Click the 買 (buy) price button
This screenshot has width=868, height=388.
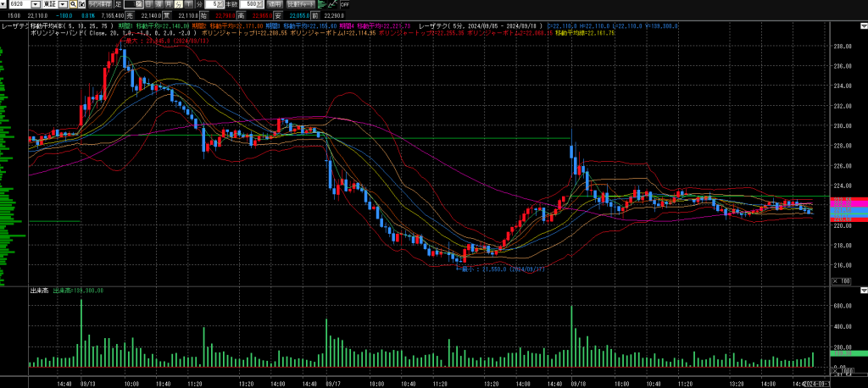167,15
